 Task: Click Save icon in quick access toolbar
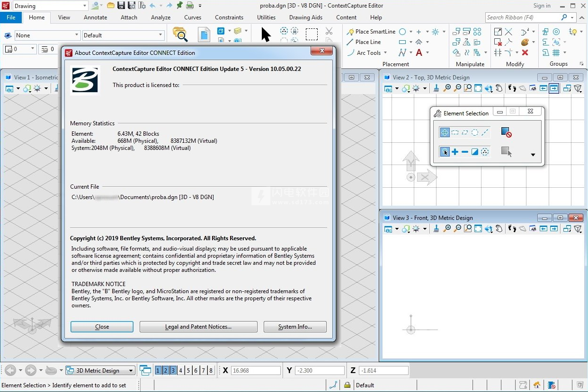(121, 6)
